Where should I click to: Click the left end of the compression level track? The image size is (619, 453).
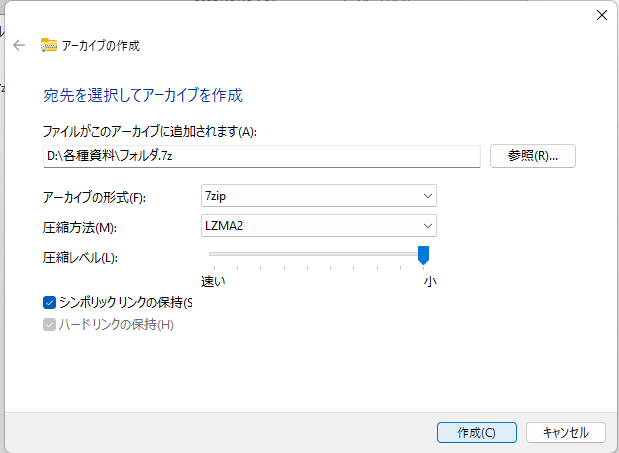pyautogui.click(x=212, y=255)
